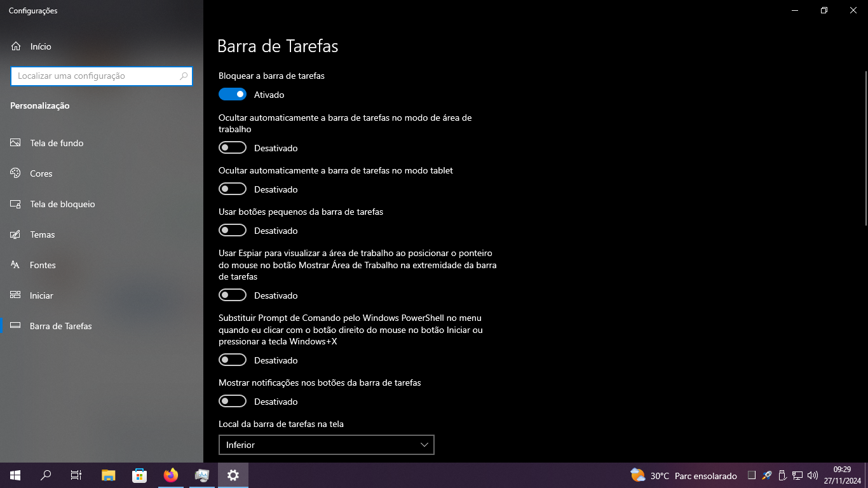This screenshot has height=488, width=868.
Task: Open Microsoft Store from the taskbar
Action: (139, 475)
